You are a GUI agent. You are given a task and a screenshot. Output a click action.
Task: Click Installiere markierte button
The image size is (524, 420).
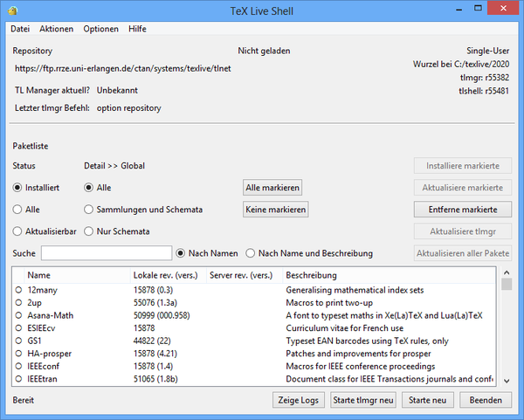click(x=463, y=166)
